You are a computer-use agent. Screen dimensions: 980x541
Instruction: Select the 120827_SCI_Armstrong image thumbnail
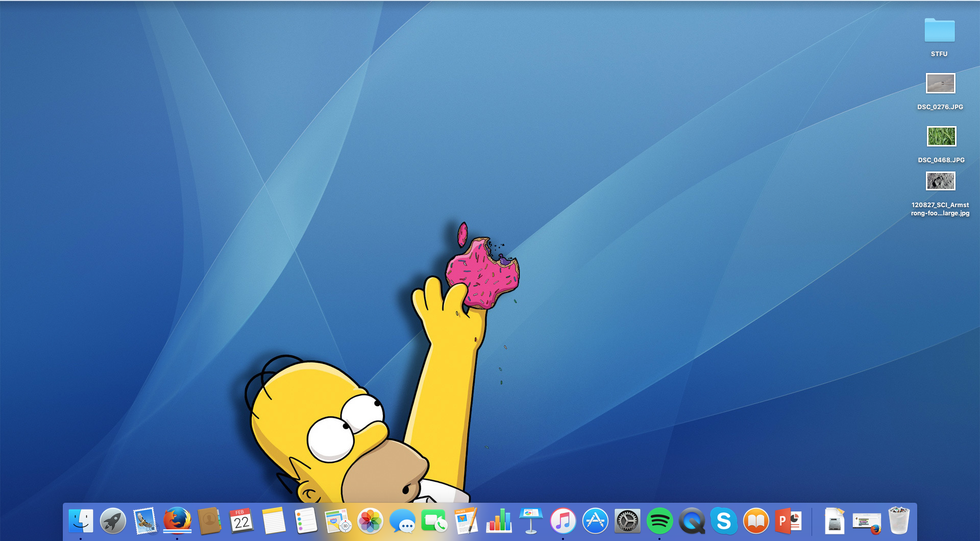[x=940, y=181]
